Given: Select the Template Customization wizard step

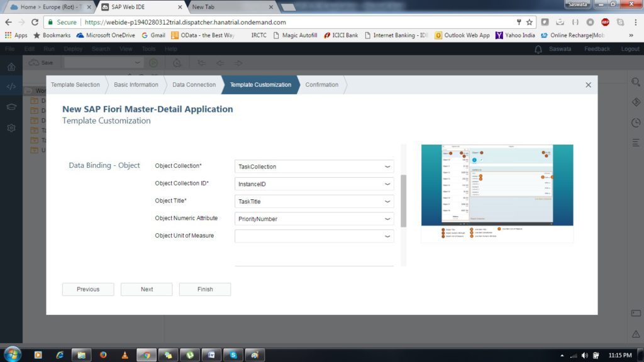Looking at the screenshot, I should coord(260,85).
